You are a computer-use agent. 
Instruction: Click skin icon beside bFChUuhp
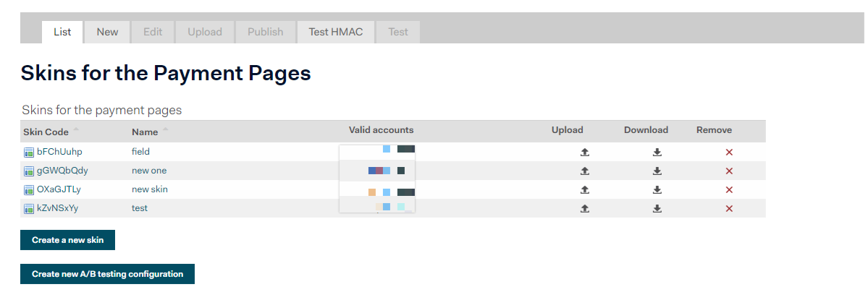[29, 153]
